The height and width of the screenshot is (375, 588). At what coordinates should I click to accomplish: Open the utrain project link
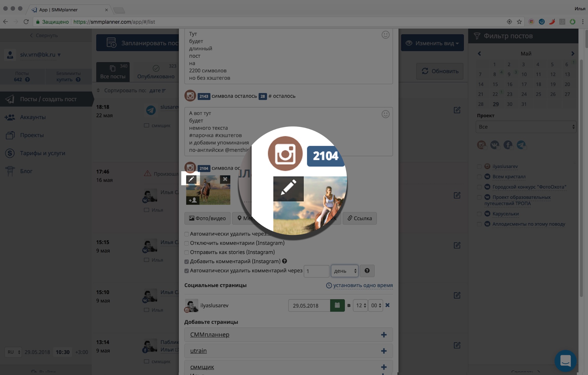tap(198, 351)
